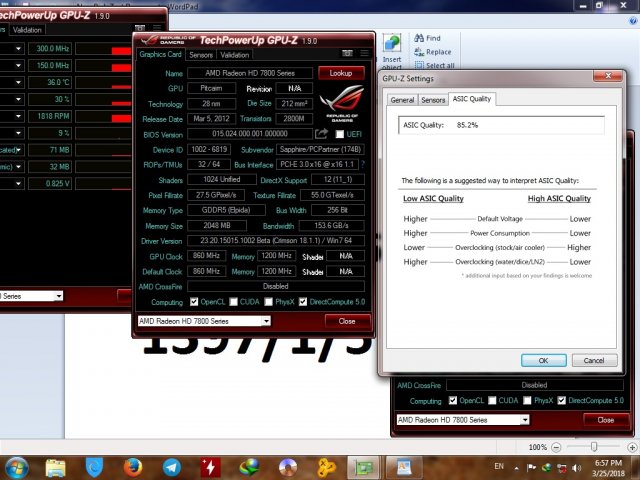Open Firefox from the taskbar
The width and height of the screenshot is (640, 480).
tap(133, 466)
